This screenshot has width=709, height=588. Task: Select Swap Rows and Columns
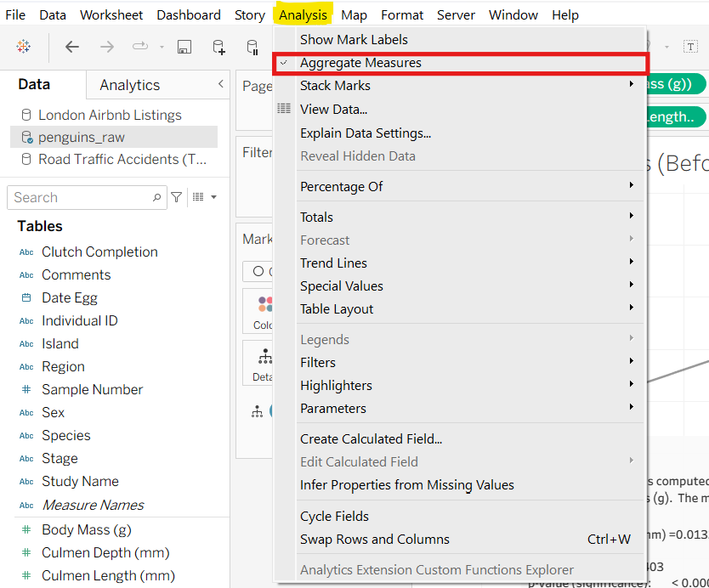point(375,540)
